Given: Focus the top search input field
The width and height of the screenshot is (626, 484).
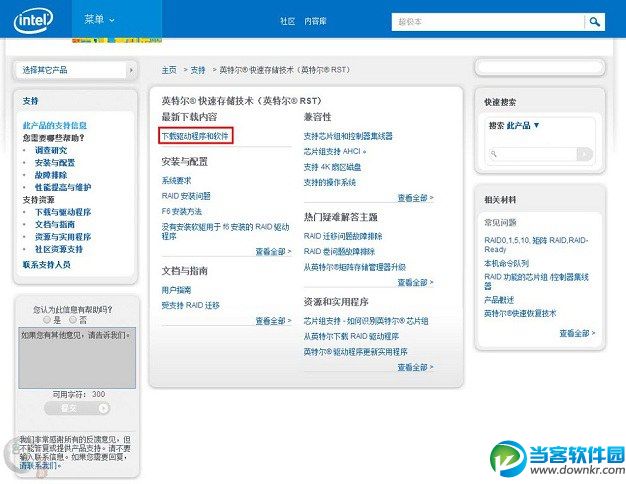Looking at the screenshot, I should (x=488, y=22).
